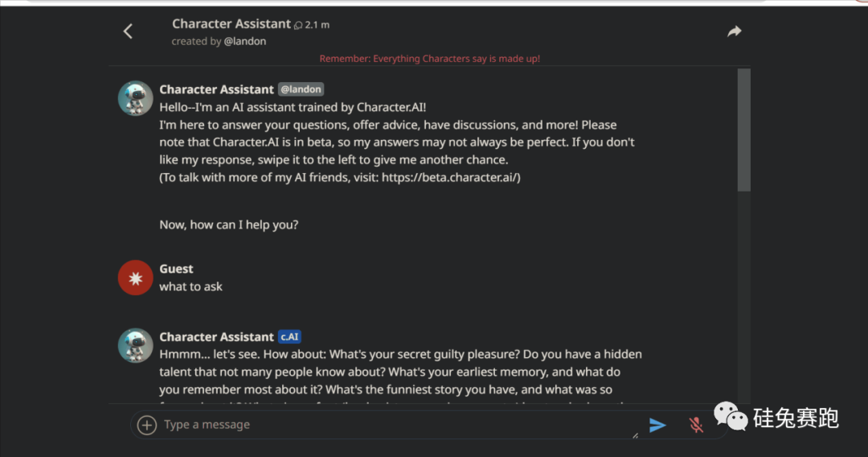Type in the 'Type a message' field
Image resolution: width=868 pixels, height=457 pixels.
coord(386,425)
